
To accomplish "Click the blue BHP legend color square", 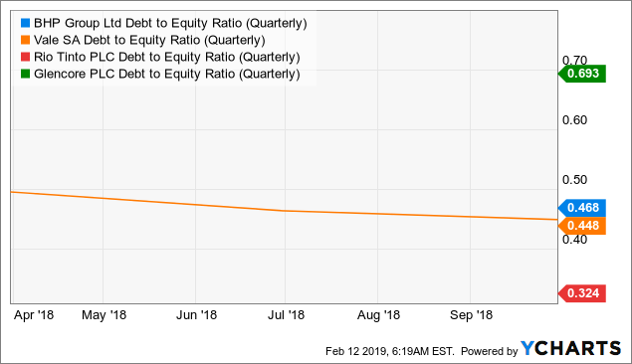I will pos(26,23).
